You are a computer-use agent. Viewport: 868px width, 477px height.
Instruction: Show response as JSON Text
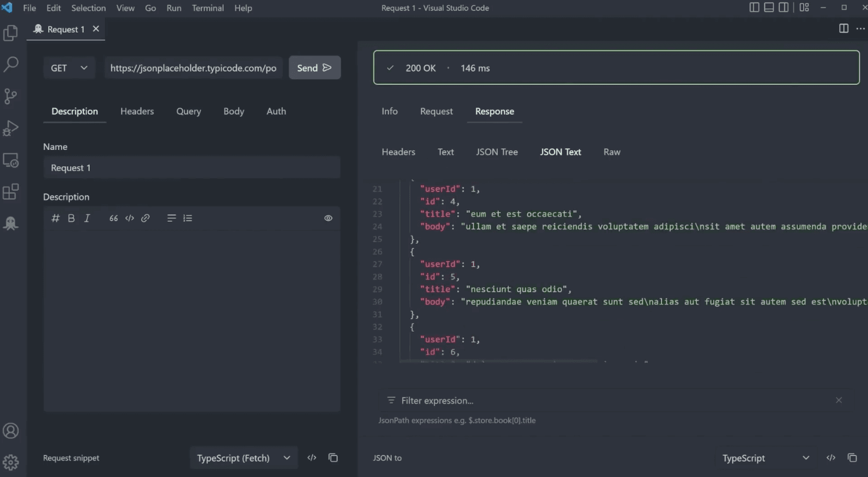pos(561,152)
